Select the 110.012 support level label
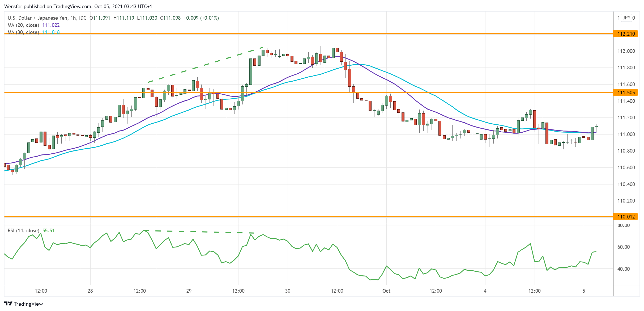Screen dimensions: 644x311 625,217
